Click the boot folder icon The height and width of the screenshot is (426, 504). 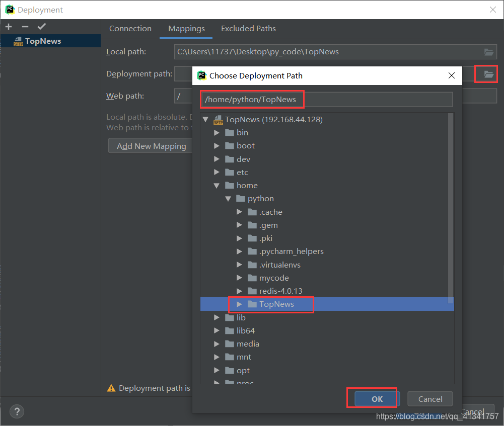tap(230, 146)
